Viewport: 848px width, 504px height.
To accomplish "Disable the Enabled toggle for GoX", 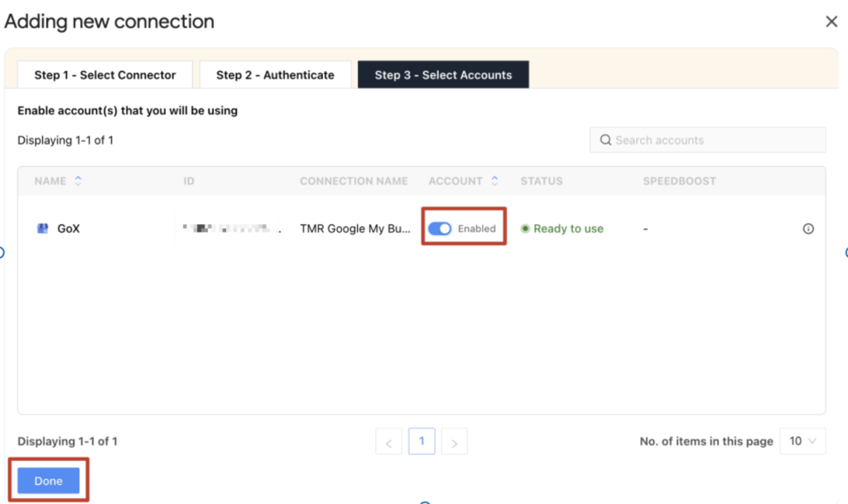I will tap(440, 228).
